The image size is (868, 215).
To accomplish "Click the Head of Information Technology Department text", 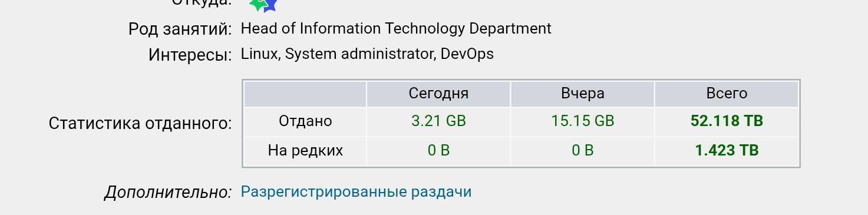I will pos(396,28).
